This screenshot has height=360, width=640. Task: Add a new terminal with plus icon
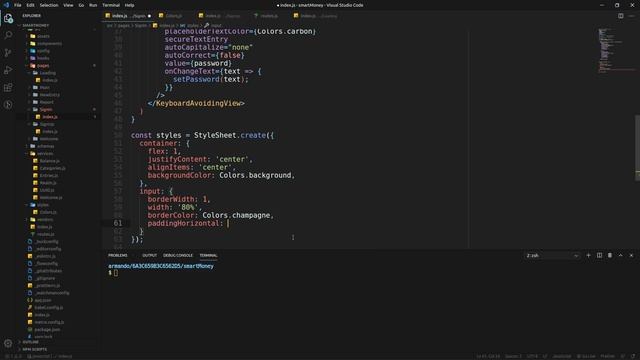click(588, 256)
